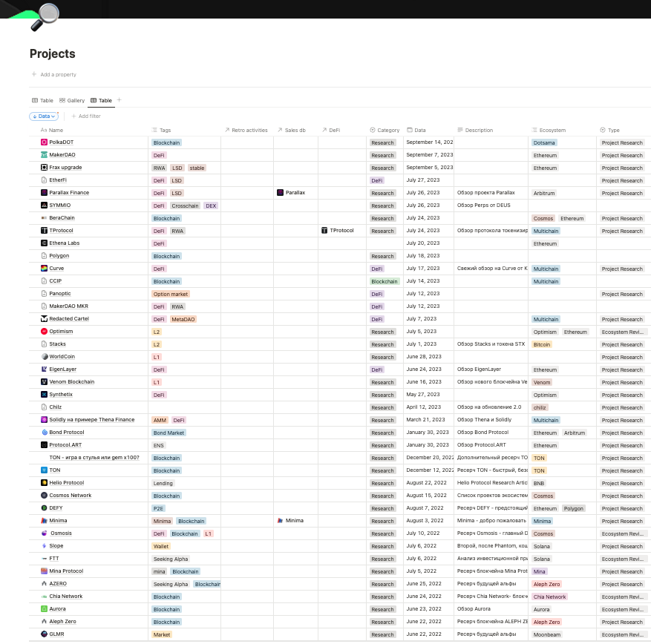The width and height of the screenshot is (651, 644).
Task: Click the orange Option market tag
Action: tap(171, 295)
